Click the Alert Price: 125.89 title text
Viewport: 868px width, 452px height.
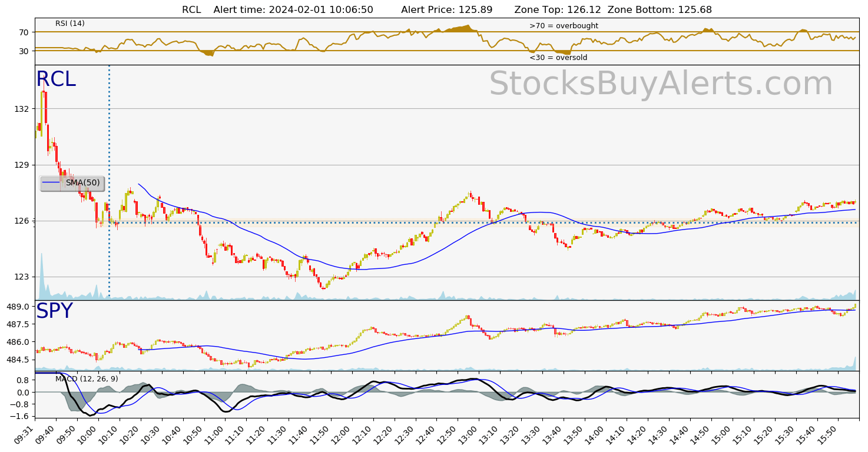coord(446,9)
